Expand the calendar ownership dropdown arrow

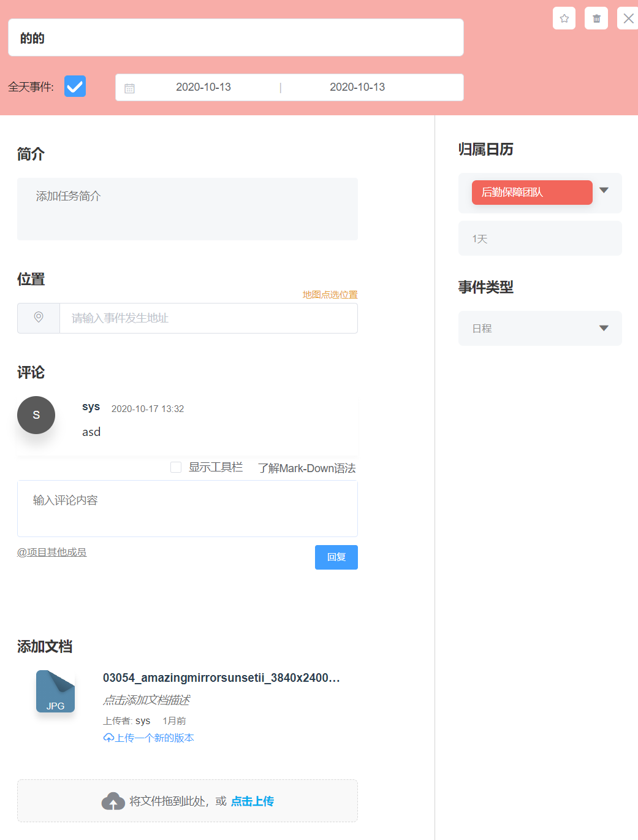point(604,191)
